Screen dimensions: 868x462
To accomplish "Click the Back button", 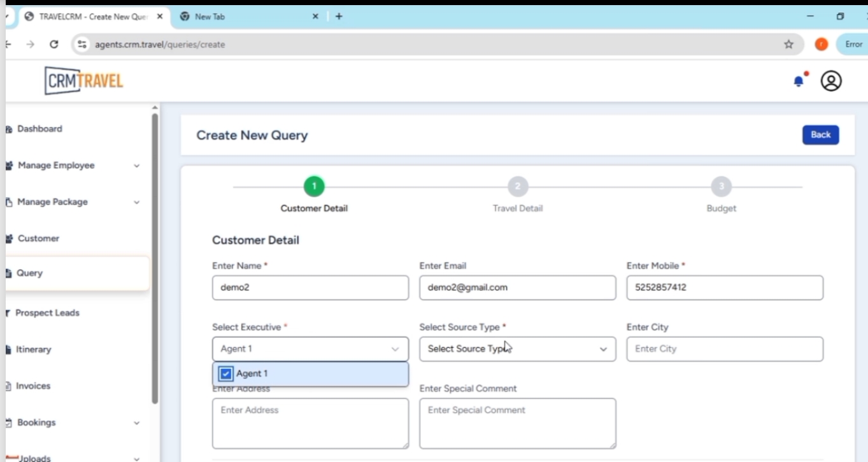I will (820, 134).
